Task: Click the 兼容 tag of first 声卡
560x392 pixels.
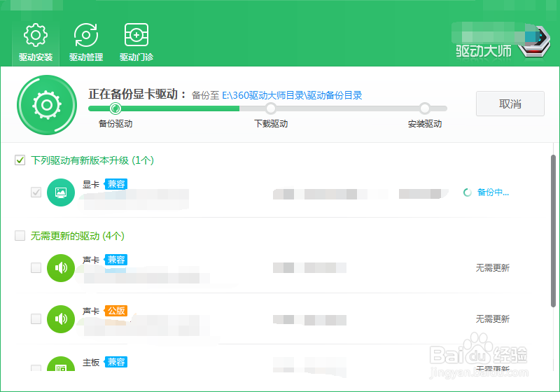Action: [x=116, y=260]
